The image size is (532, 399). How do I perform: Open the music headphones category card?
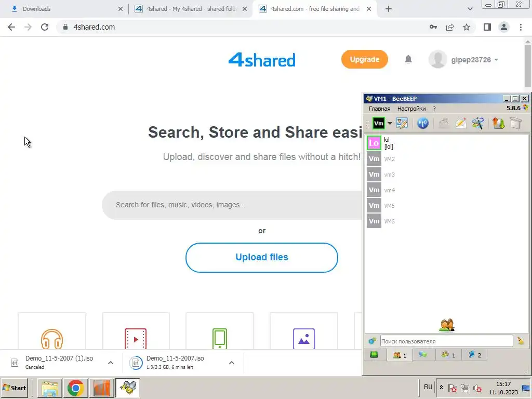pyautogui.click(x=52, y=331)
